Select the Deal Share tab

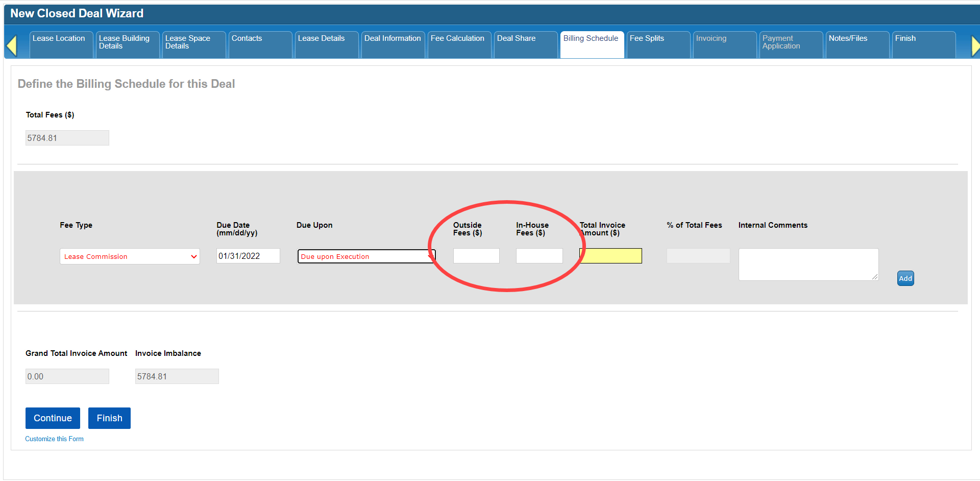click(x=525, y=44)
